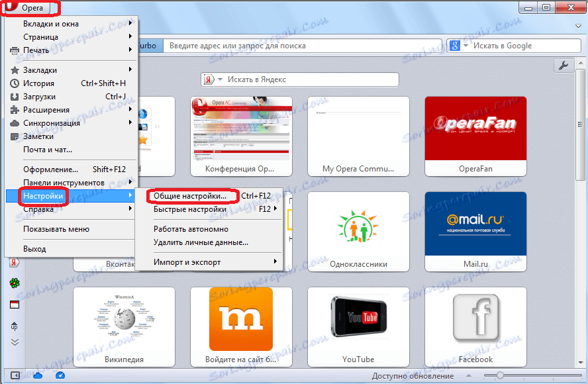Open Почта и чат menu entry
The image size is (588, 384).
coord(48,150)
